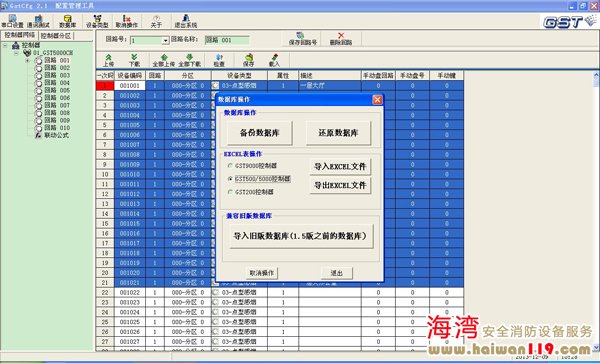Click the 载入 load icon

(274, 60)
